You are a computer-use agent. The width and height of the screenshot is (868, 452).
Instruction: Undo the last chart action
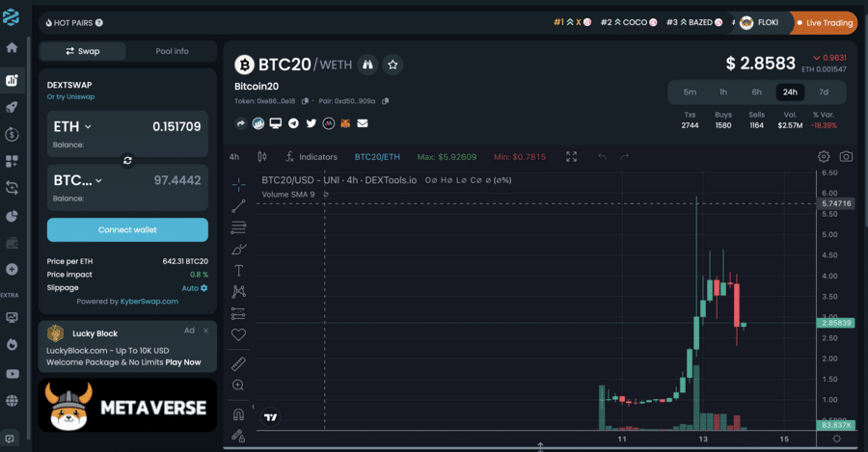click(602, 157)
